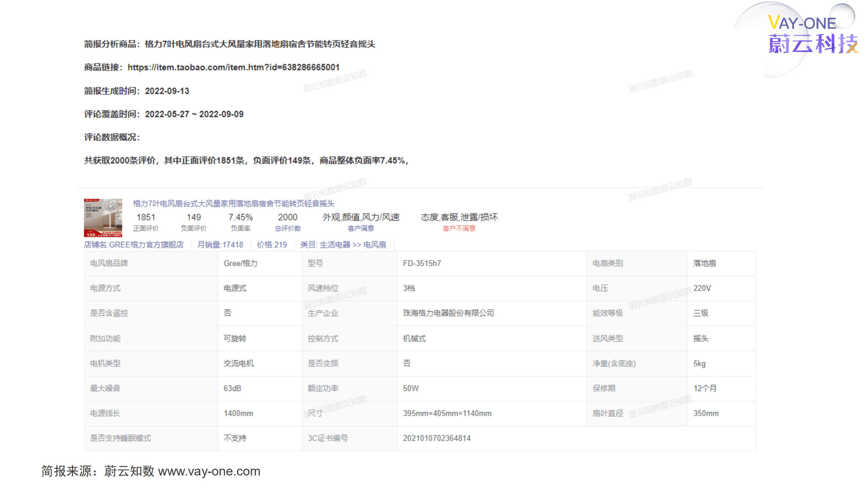This screenshot has width=868, height=488.
Task: Click the 生活电器 category breadcrumb
Action: tap(335, 245)
